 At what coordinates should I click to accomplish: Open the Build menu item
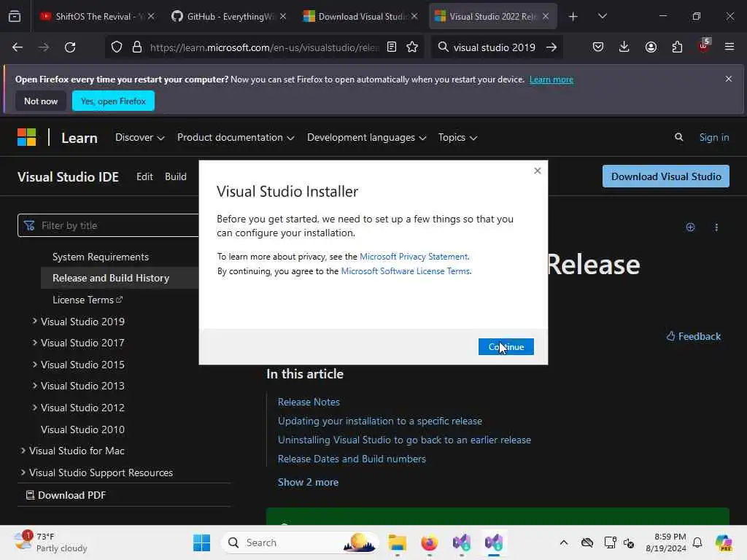[x=176, y=176]
